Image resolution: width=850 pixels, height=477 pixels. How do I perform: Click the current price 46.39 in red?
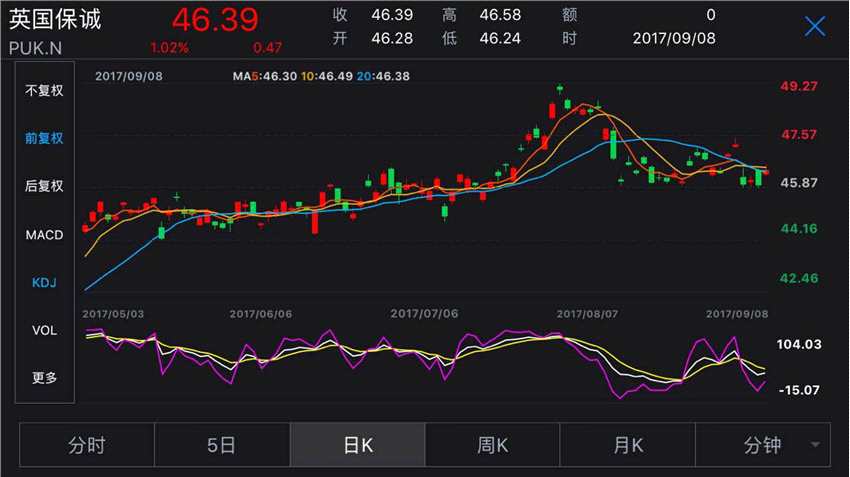[x=215, y=20]
